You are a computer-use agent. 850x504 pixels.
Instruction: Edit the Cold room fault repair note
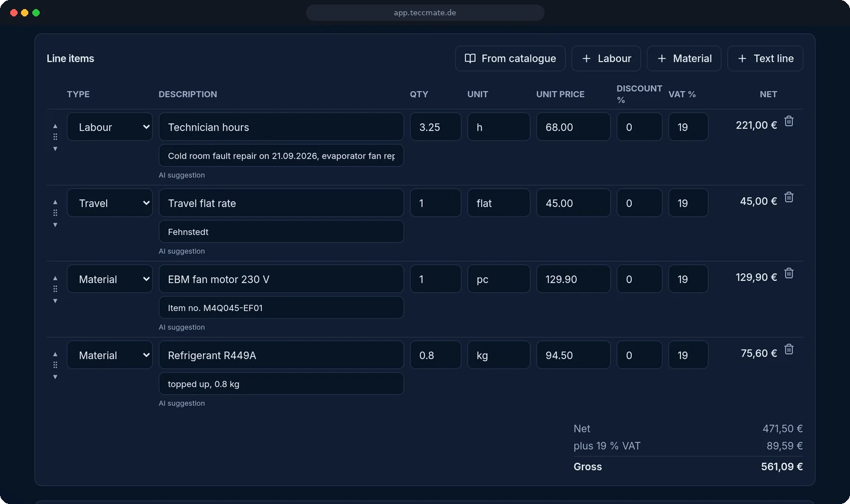(281, 156)
